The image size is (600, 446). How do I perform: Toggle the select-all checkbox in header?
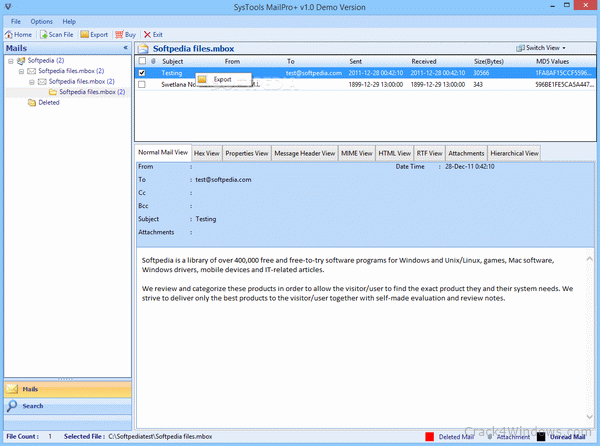[142, 61]
